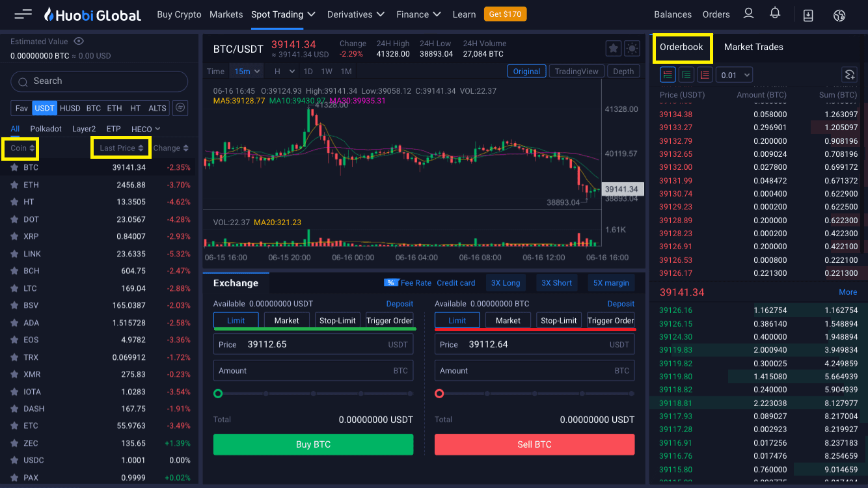This screenshot has width=868, height=488.
Task: Click the green Buy BTC button
Action: pyautogui.click(x=314, y=444)
